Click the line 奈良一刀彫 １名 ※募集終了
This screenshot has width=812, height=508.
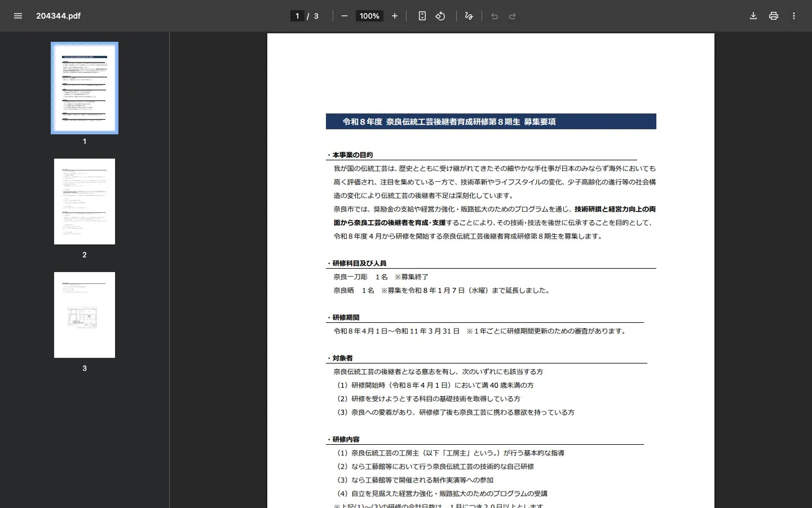tap(381, 277)
